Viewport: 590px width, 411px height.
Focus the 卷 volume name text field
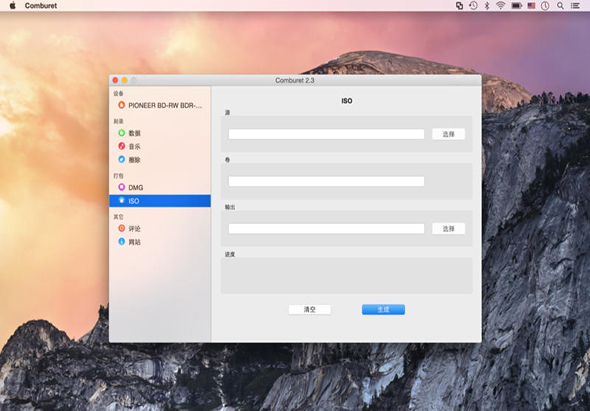(326, 181)
